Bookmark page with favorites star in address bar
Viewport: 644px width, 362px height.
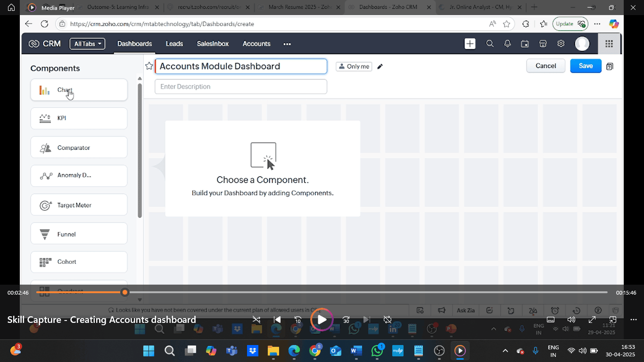[506, 24]
